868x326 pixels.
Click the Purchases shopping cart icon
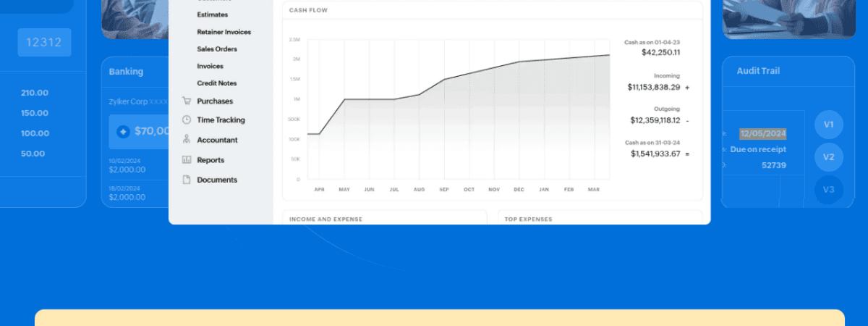[187, 101]
